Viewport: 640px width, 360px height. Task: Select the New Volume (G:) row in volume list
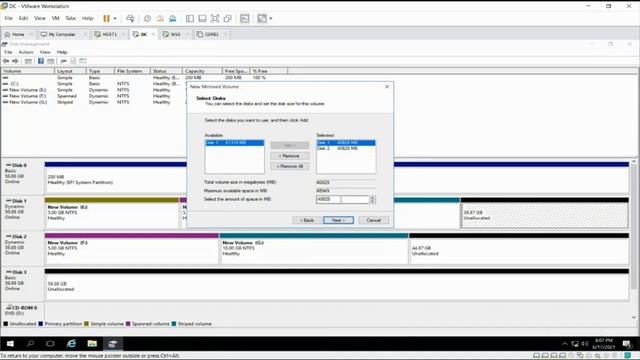pyautogui.click(x=28, y=102)
